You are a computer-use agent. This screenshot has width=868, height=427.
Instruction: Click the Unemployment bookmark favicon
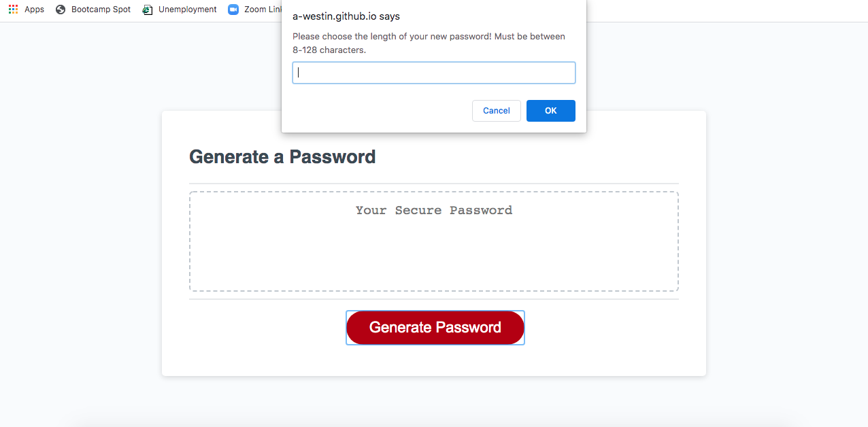pos(147,10)
